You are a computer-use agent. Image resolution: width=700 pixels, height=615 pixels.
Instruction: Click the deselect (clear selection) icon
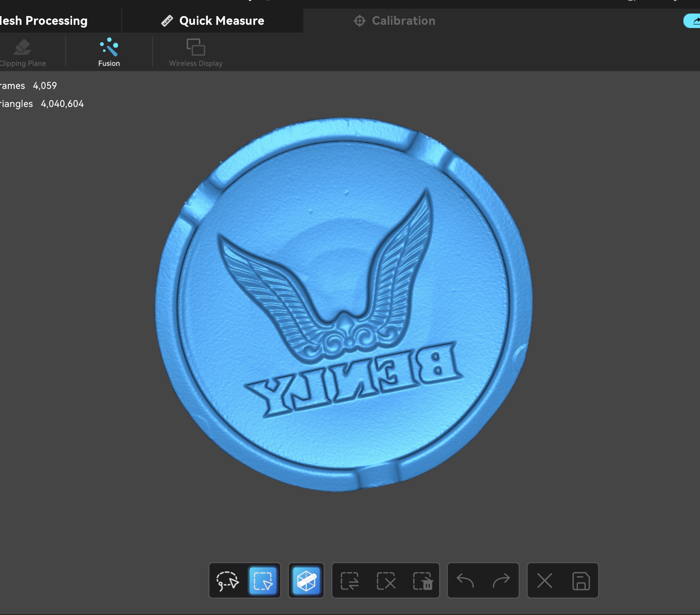pyautogui.click(x=386, y=581)
